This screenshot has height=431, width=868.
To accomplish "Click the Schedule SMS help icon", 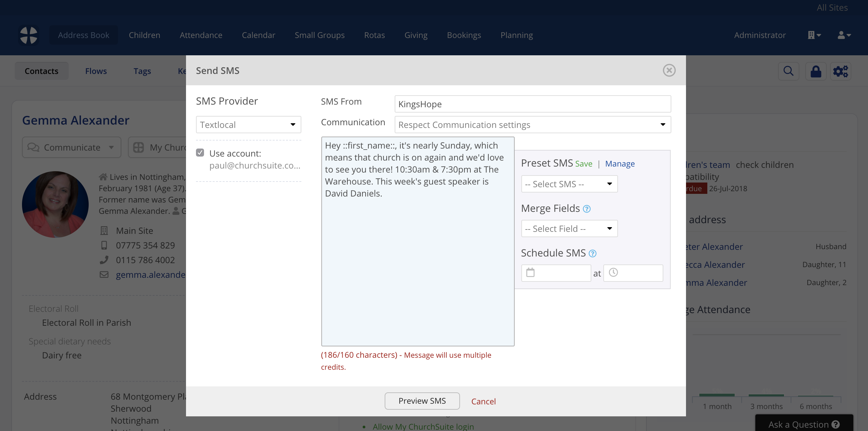I will coord(592,253).
